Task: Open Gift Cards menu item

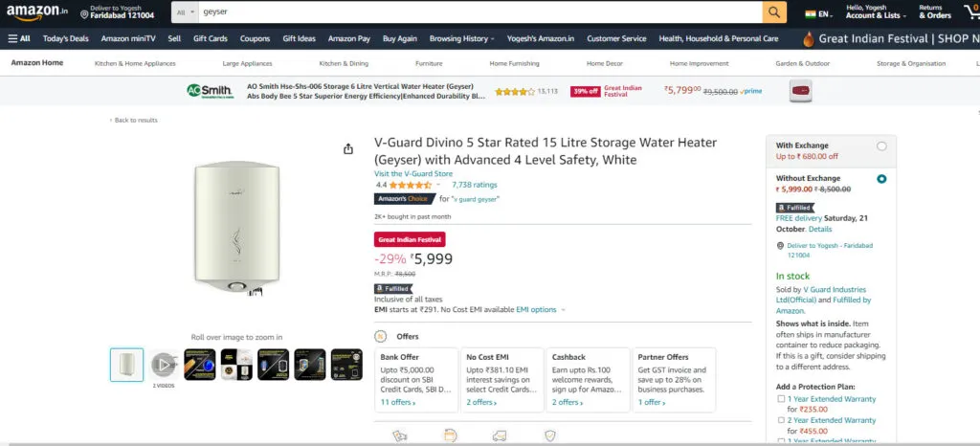Action: 210,38
